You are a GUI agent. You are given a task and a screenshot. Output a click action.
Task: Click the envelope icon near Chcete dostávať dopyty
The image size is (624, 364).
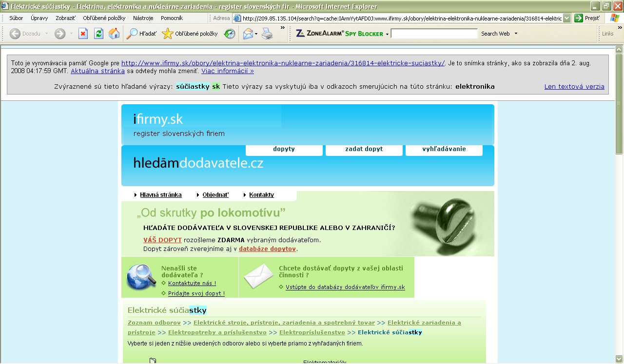(258, 276)
